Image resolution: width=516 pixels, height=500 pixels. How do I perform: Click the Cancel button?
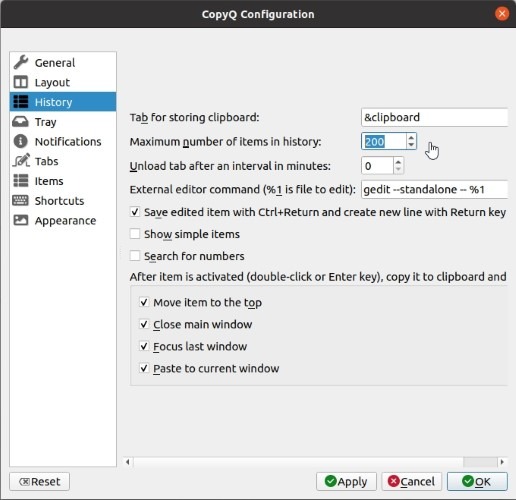tap(411, 481)
